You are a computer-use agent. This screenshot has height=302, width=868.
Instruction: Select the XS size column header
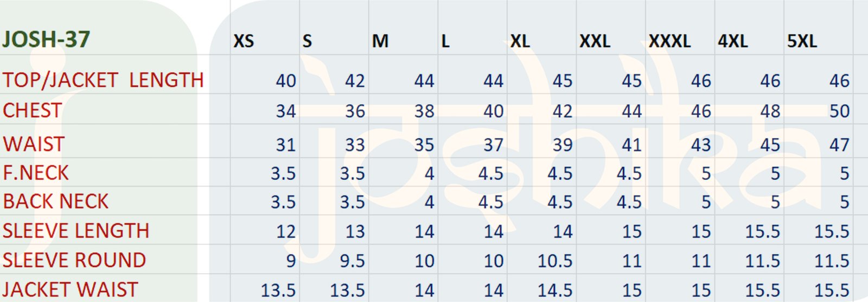point(244,41)
